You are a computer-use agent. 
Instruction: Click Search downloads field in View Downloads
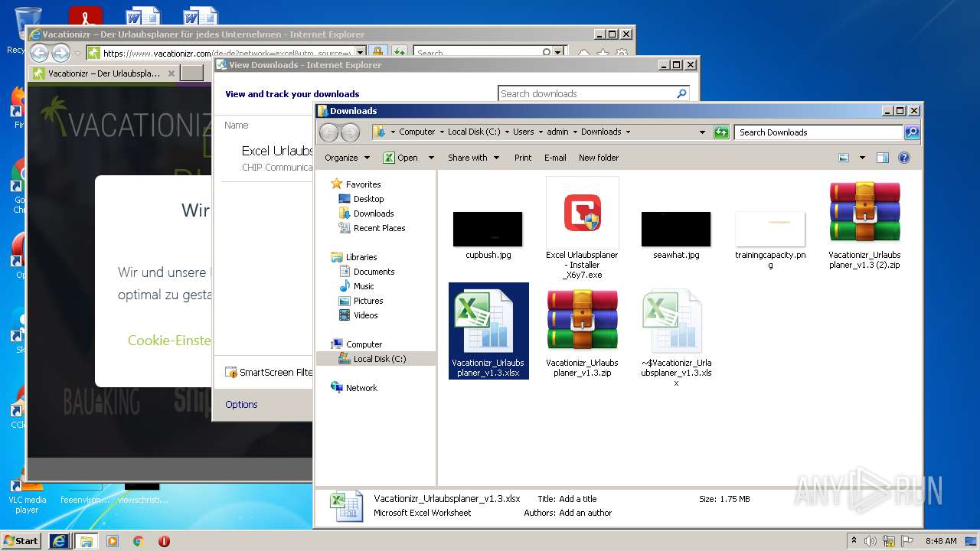tap(586, 93)
